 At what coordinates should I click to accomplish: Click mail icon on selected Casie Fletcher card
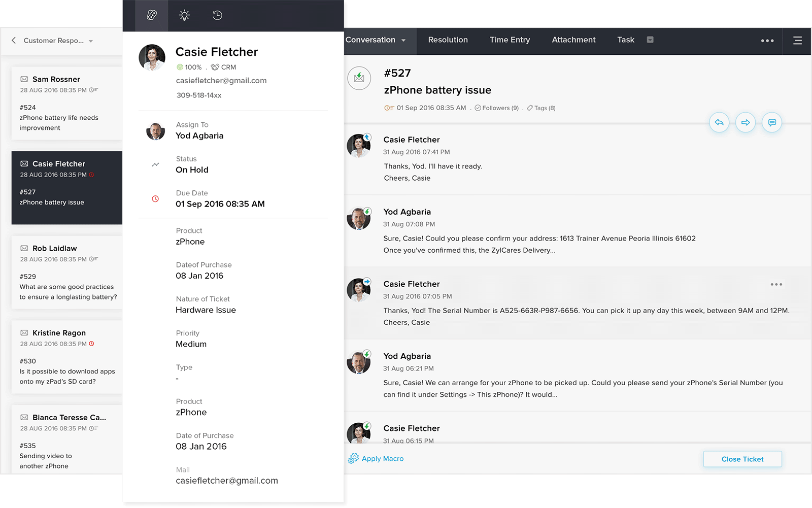[x=24, y=163]
